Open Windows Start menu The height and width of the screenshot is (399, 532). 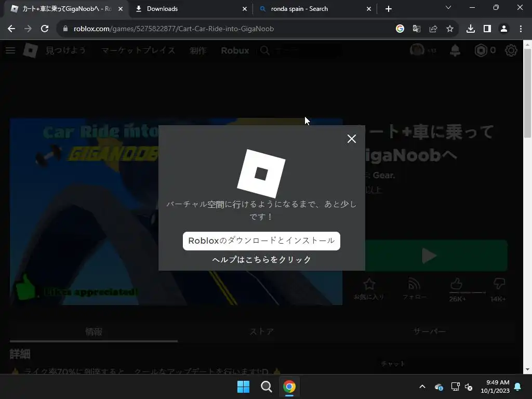243,387
